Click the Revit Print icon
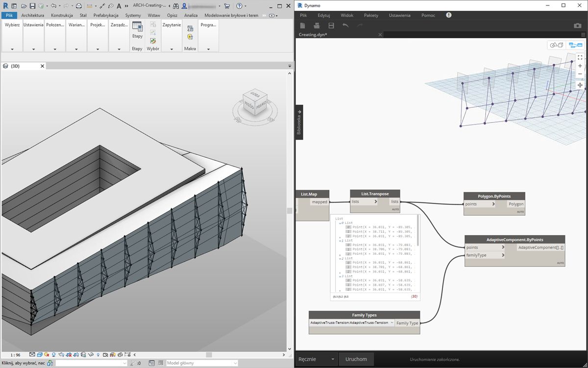Image resolution: width=588 pixels, height=368 pixels. tap(78, 6)
